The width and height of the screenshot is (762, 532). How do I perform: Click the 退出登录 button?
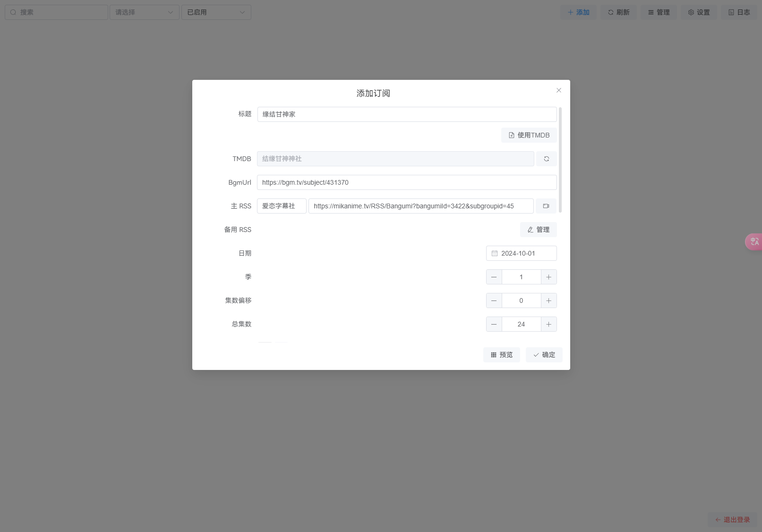pos(733,520)
